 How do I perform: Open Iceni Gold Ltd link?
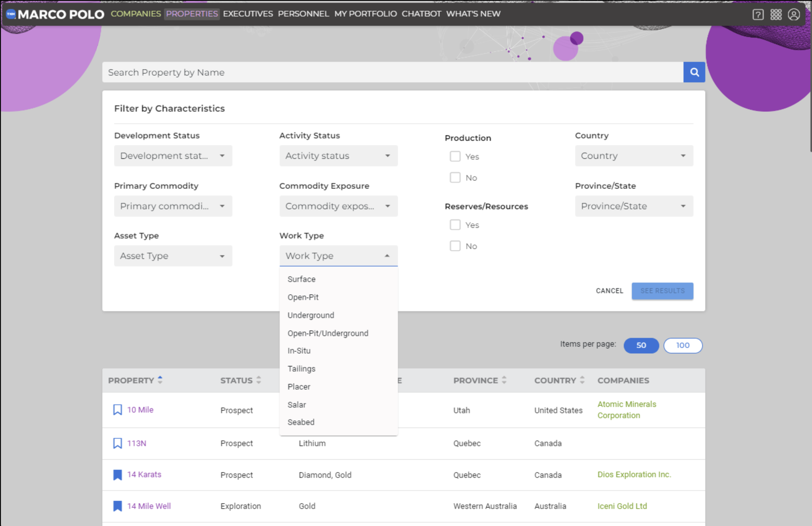[x=622, y=506]
